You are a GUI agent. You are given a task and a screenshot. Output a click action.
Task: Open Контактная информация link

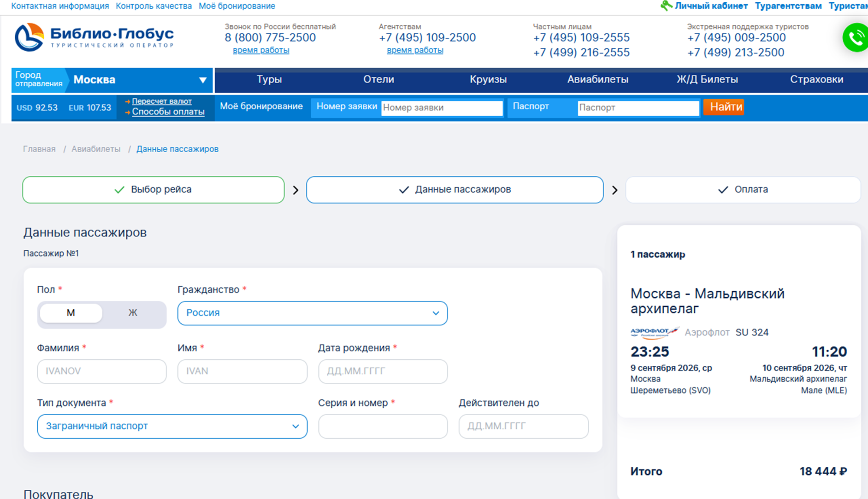click(60, 6)
